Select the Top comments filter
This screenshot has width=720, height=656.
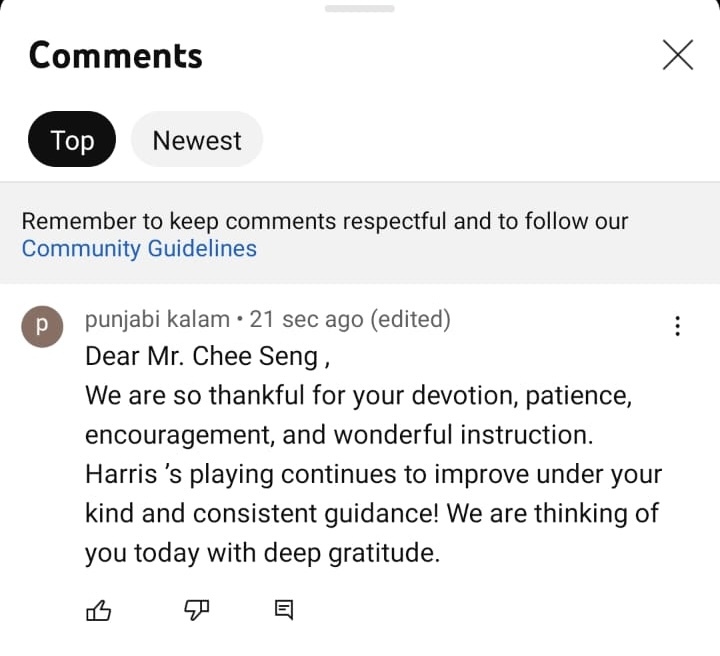(x=72, y=140)
